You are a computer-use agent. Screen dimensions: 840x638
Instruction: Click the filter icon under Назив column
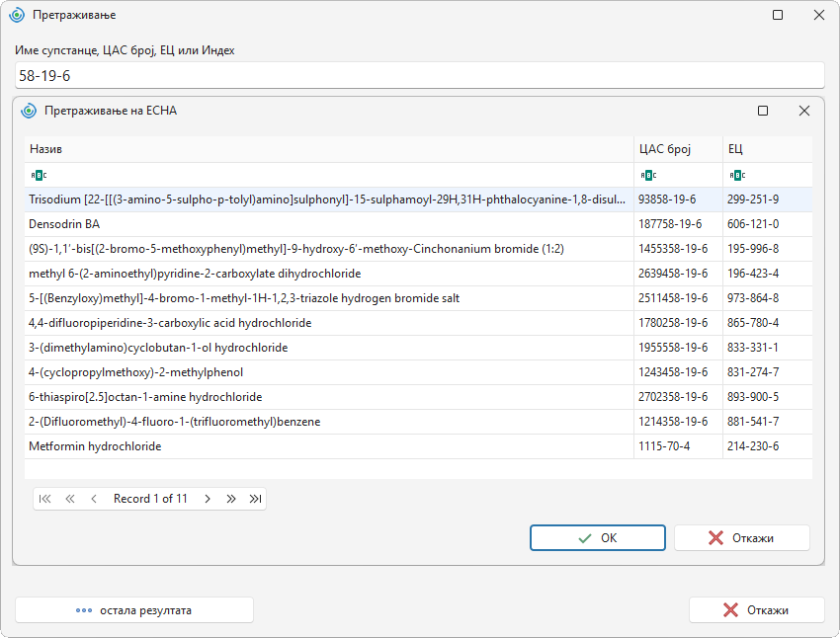(x=39, y=175)
